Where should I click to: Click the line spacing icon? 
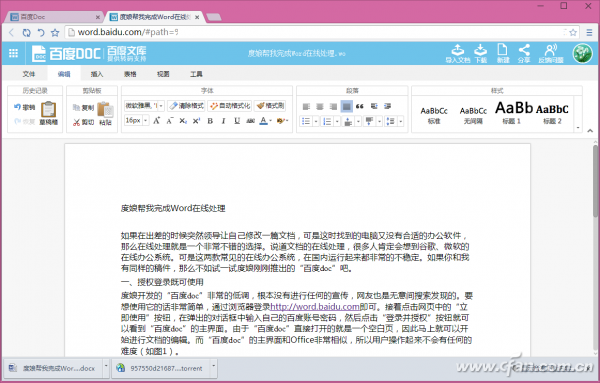(390, 121)
